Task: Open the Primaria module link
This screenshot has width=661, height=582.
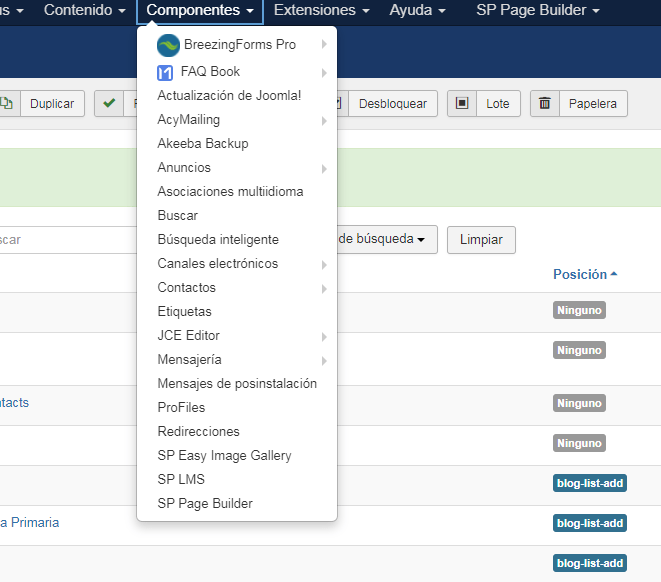Action: [x=30, y=523]
